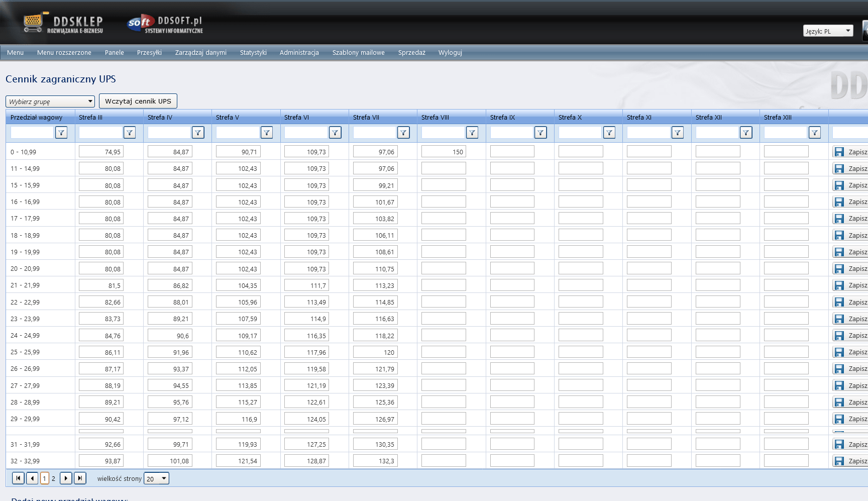This screenshot has height=501, width=868.
Task: Click the Wczytaj cennik UPS button
Action: [x=138, y=101]
